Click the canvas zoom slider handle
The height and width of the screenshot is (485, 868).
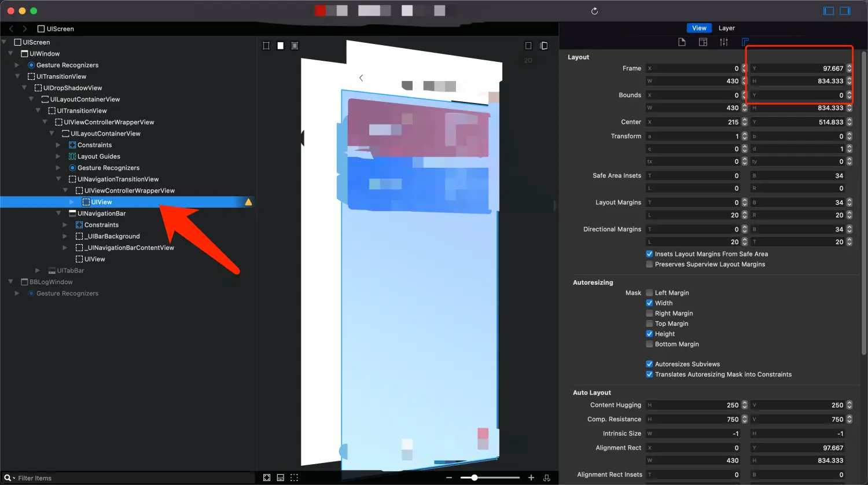coord(475,477)
